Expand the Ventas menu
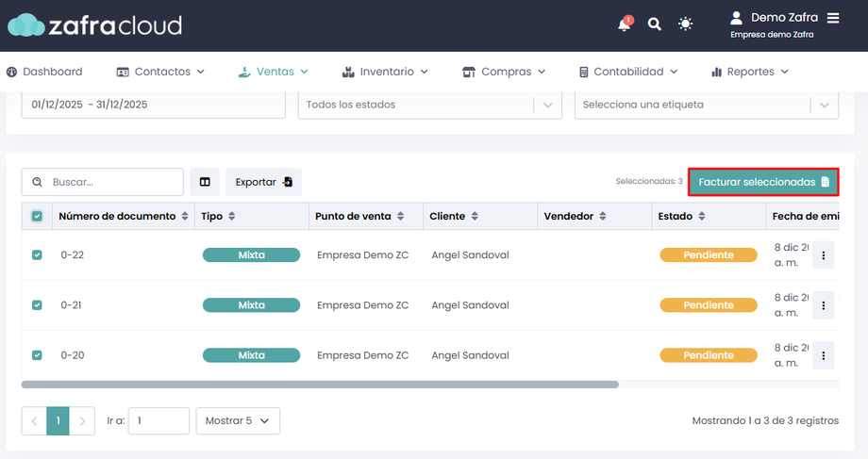 coord(274,72)
